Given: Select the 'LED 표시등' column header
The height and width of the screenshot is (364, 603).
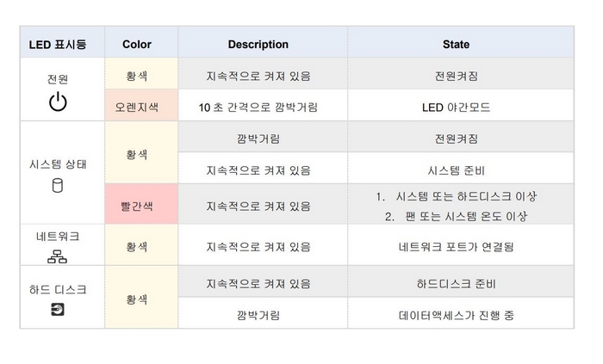Looking at the screenshot, I should tap(58, 44).
